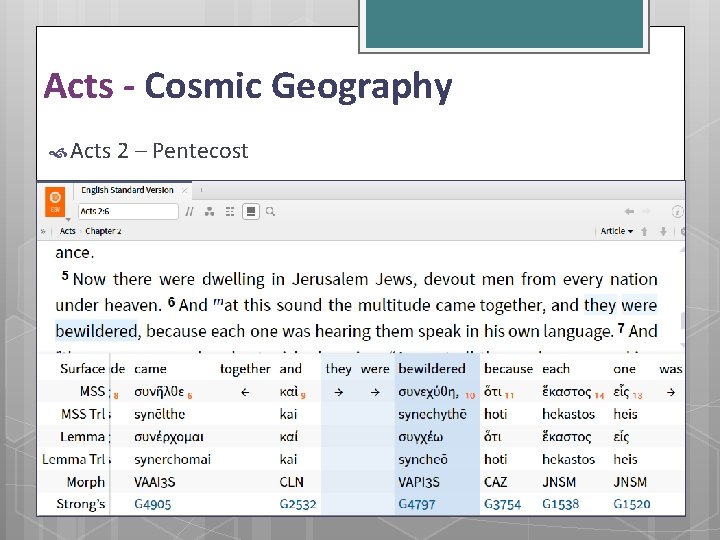Screen dimensions: 720x540
Task: Click transliteration synechythē in MSS Trl row
Action: [x=432, y=414]
